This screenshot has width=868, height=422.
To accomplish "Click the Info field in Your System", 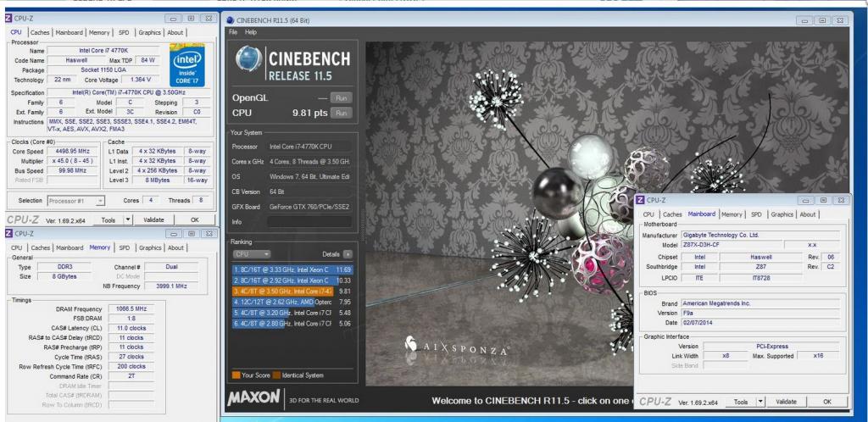I will [309, 222].
